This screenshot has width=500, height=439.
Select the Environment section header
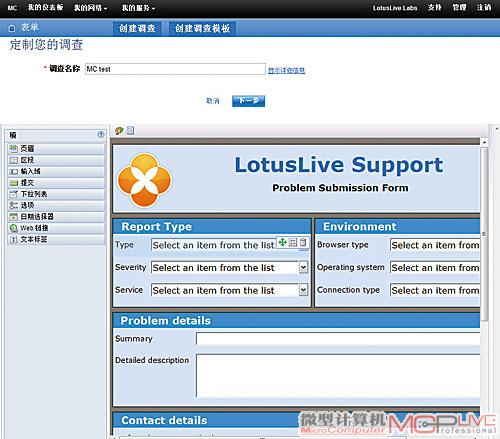click(398, 227)
